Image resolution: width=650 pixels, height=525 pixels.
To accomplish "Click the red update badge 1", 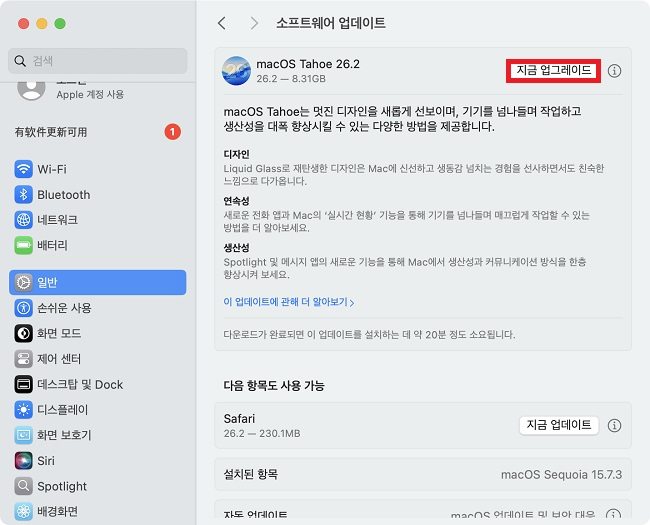I will 172,132.
